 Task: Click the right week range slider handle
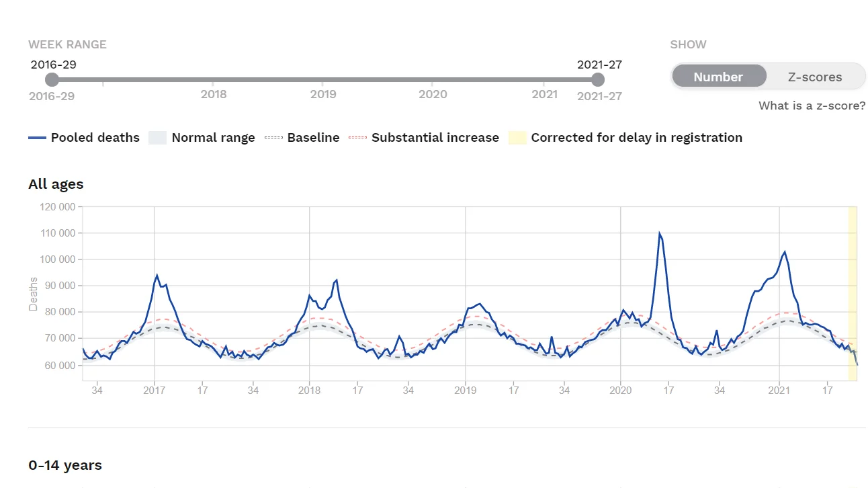597,80
